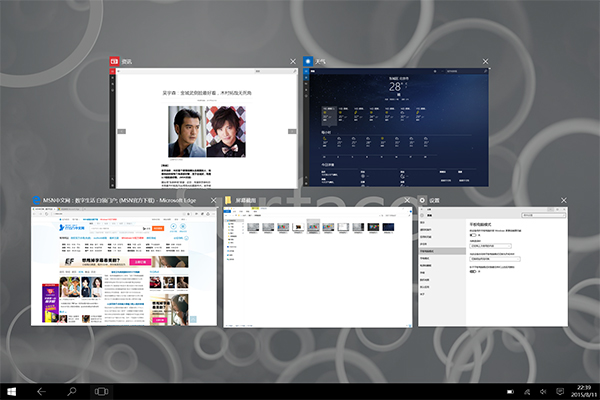Close the 设置 Settings window

tap(564, 200)
